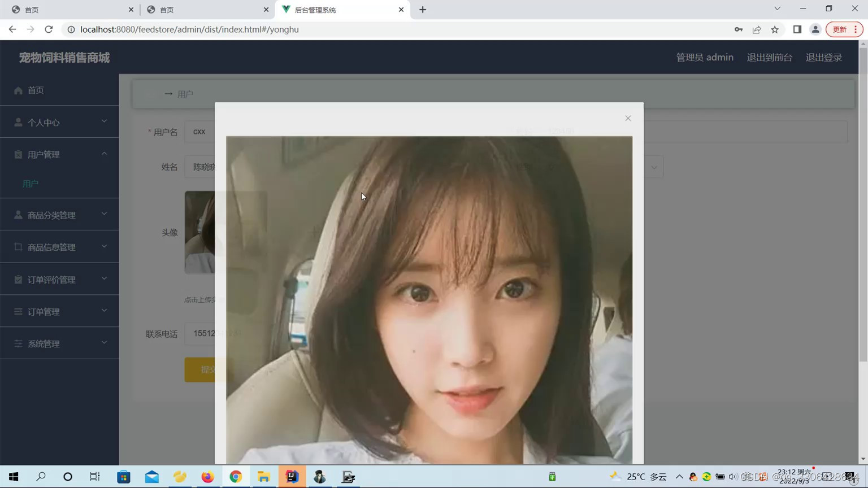The image size is (868, 488).
Task: Select the 用户 submenu item
Action: [31, 184]
